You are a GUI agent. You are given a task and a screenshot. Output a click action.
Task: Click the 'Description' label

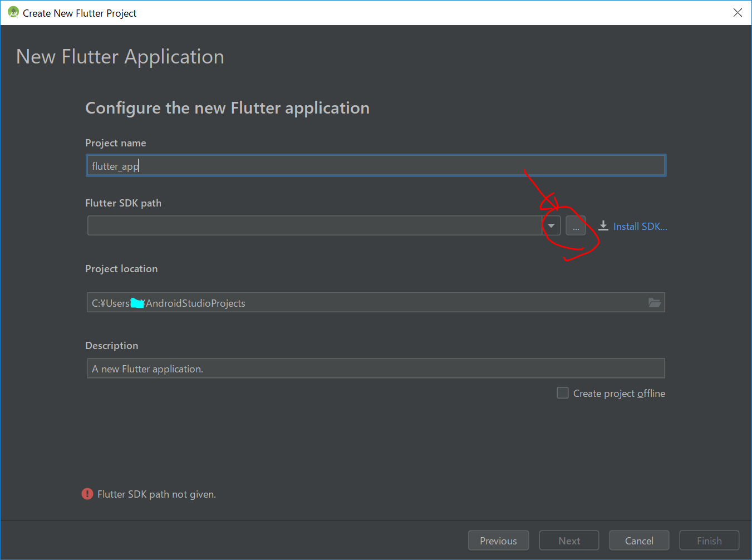111,346
